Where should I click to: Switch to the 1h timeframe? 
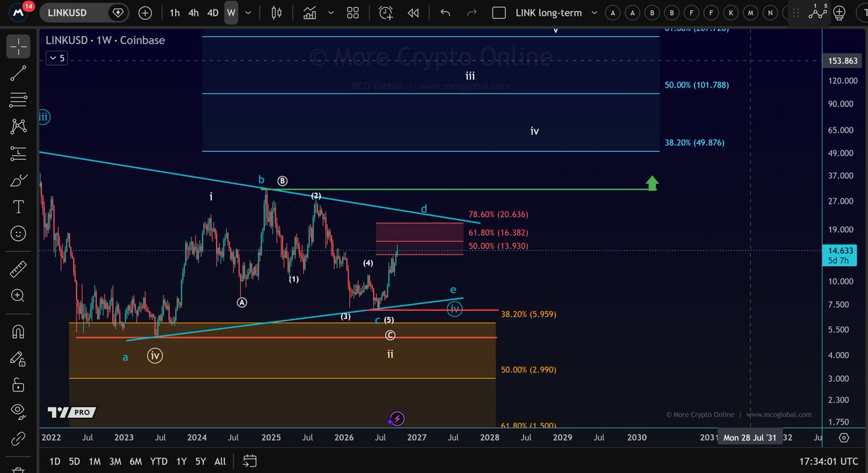(174, 12)
